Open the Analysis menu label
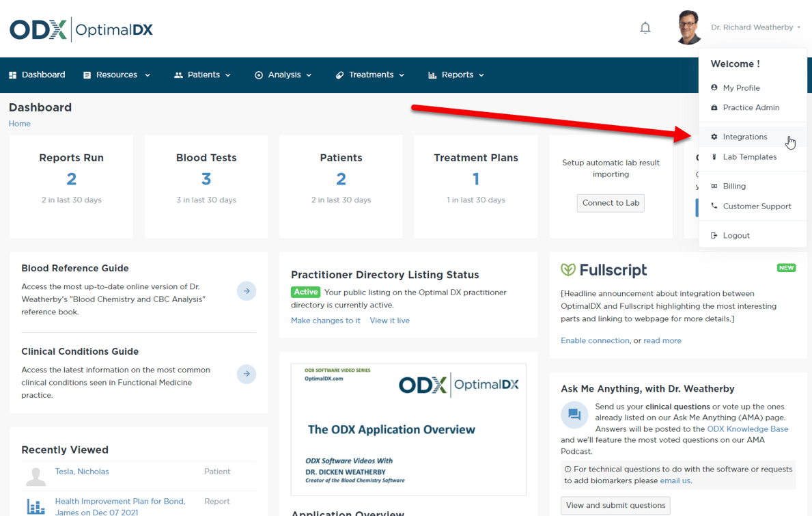The height and width of the screenshot is (516, 812). (x=284, y=74)
